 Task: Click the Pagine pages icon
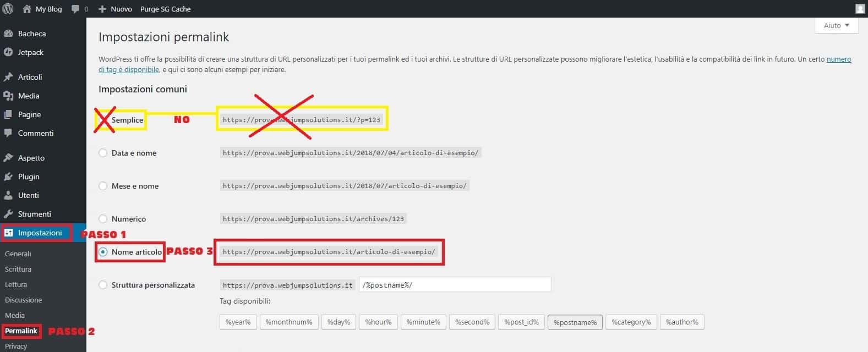(x=8, y=114)
